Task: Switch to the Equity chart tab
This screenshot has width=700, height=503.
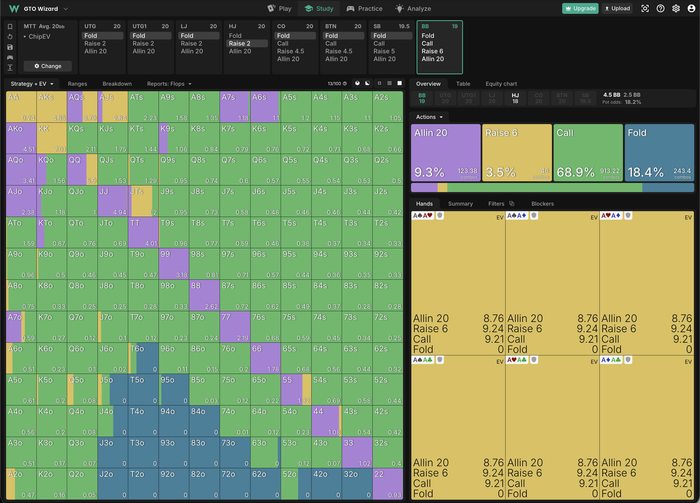Action: pyautogui.click(x=501, y=84)
